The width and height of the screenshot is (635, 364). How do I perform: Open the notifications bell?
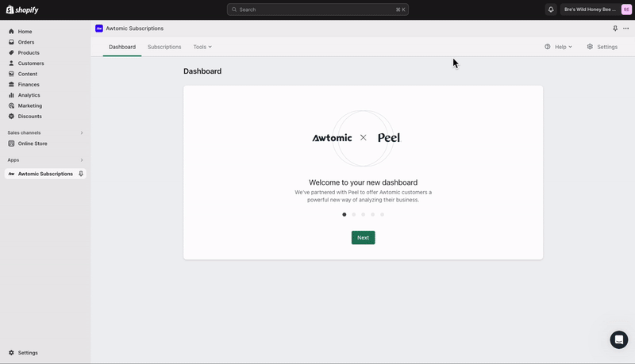(x=551, y=10)
